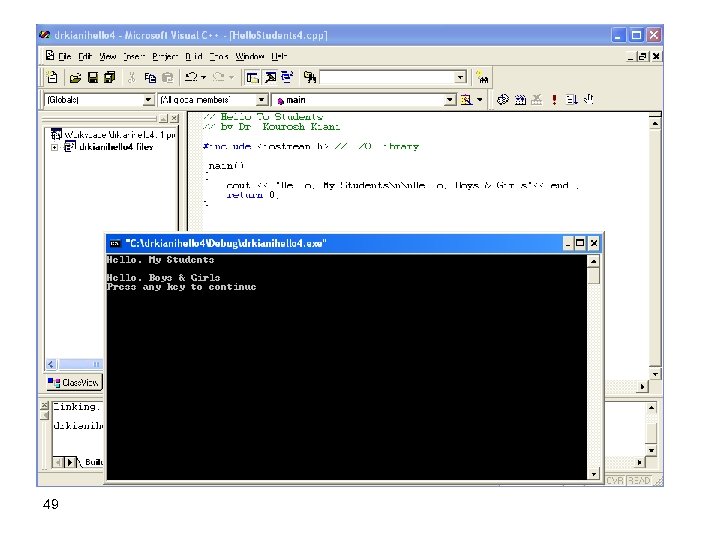Click Workspace panel horizontal scrollbar left arrow
This screenshot has height=540, width=720.
(x=51, y=364)
